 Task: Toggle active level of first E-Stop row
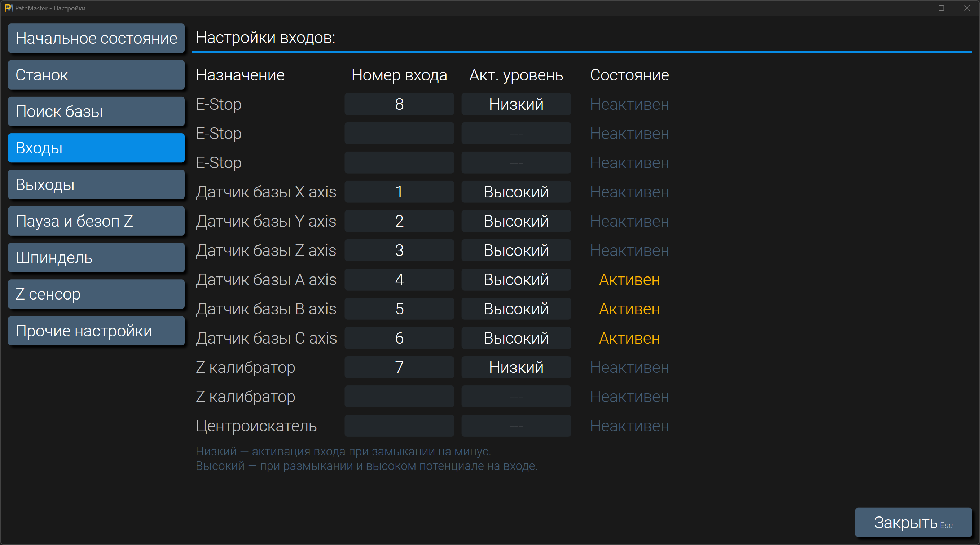(x=516, y=104)
